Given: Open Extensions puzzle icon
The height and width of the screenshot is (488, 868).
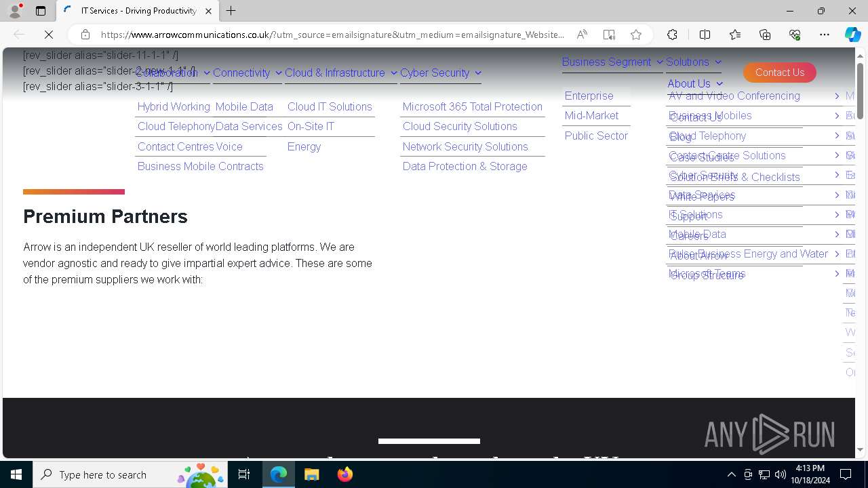Looking at the screenshot, I should click(672, 35).
